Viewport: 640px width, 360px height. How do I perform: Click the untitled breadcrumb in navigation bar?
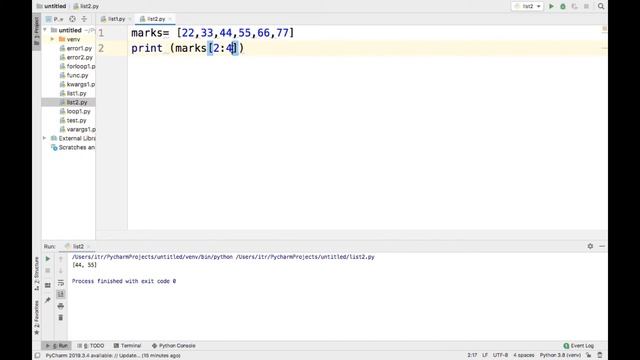pos(51,6)
